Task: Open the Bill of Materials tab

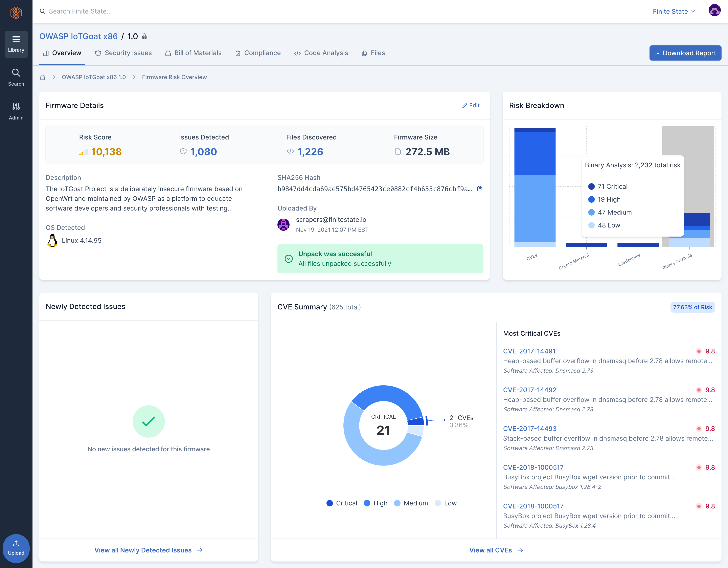Action: coord(193,53)
